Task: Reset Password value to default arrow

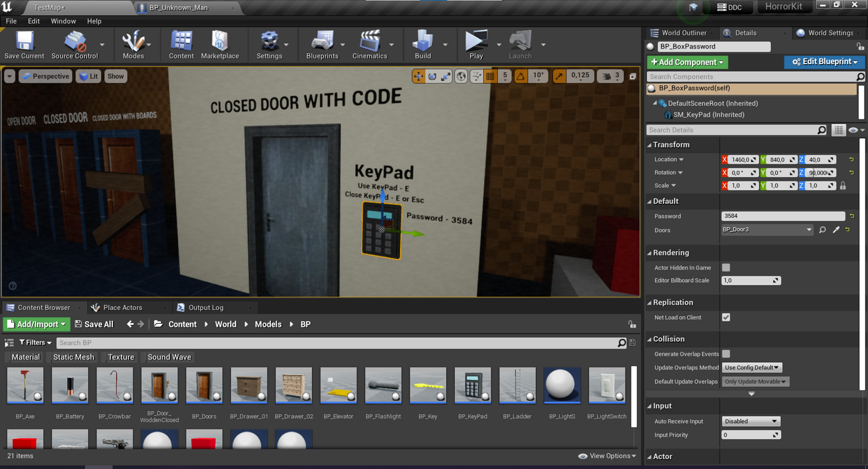Action: click(852, 216)
